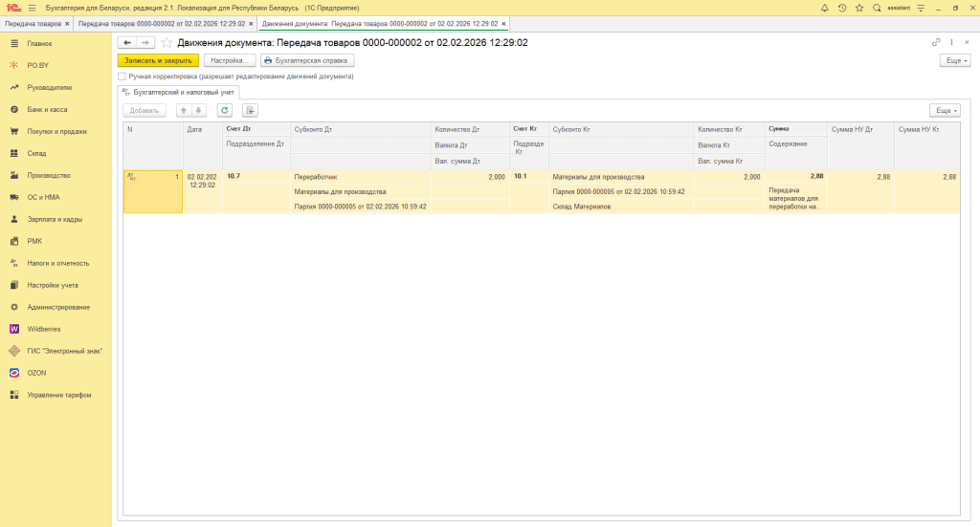980x527 pixels.
Task: Select the 10.7 debit account cell
Action: coord(255,177)
